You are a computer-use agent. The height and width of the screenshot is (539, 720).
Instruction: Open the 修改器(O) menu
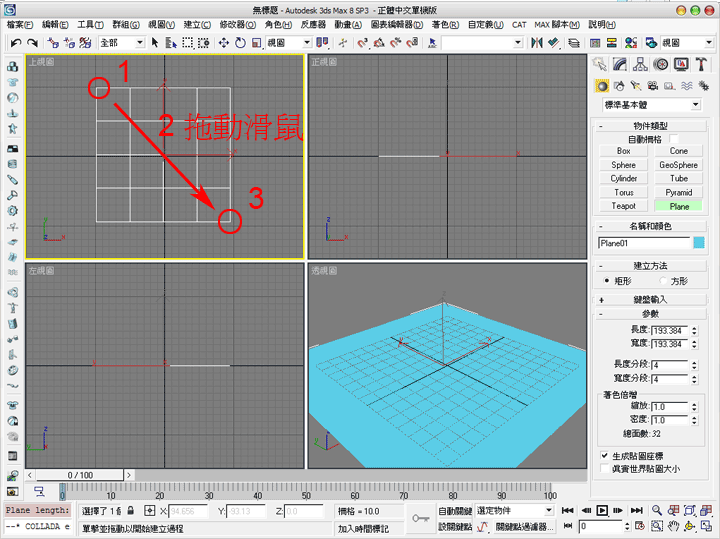point(237,24)
